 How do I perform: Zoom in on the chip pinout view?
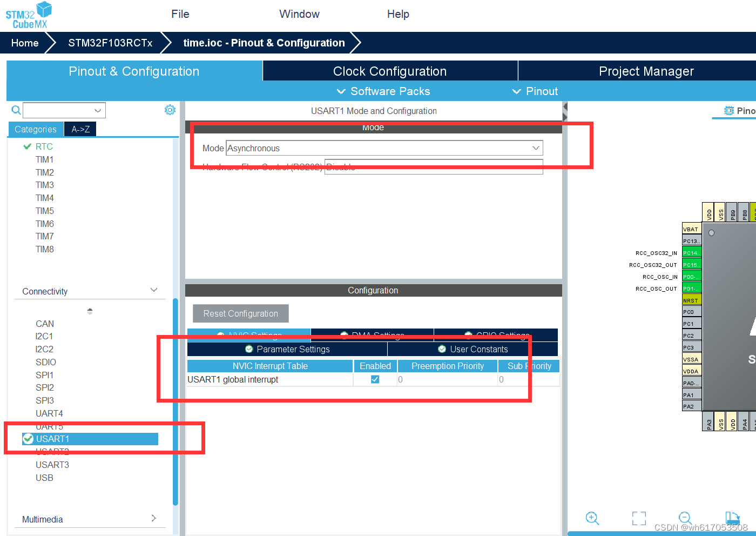[592, 518]
